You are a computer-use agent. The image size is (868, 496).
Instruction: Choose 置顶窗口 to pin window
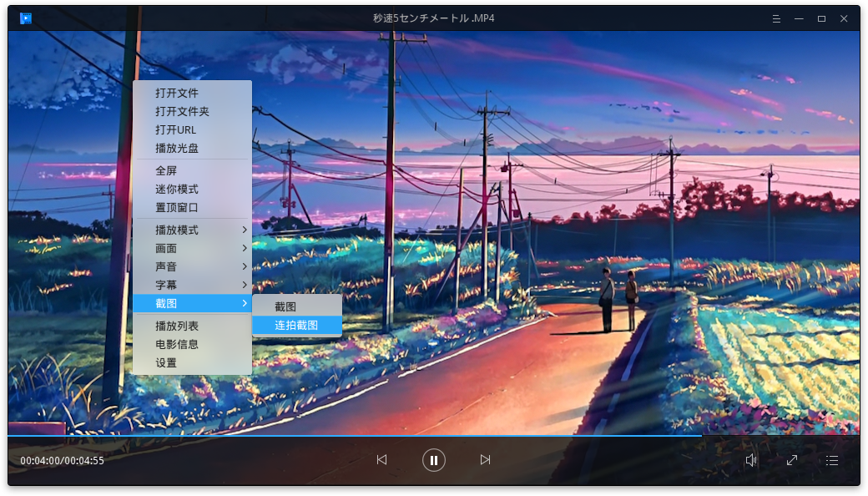(x=192, y=208)
